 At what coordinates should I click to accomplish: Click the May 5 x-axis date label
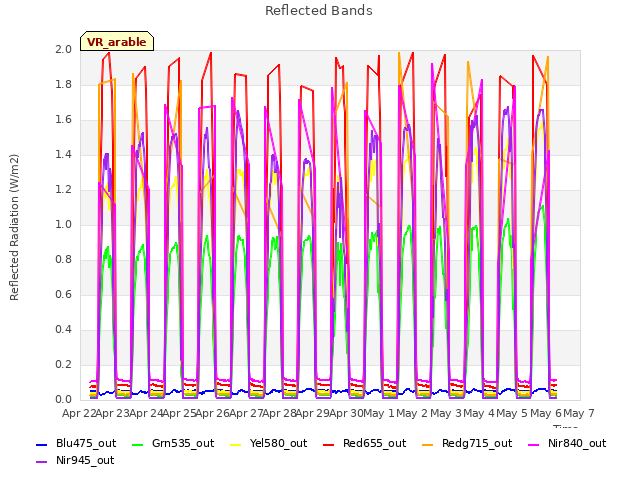click(513, 413)
